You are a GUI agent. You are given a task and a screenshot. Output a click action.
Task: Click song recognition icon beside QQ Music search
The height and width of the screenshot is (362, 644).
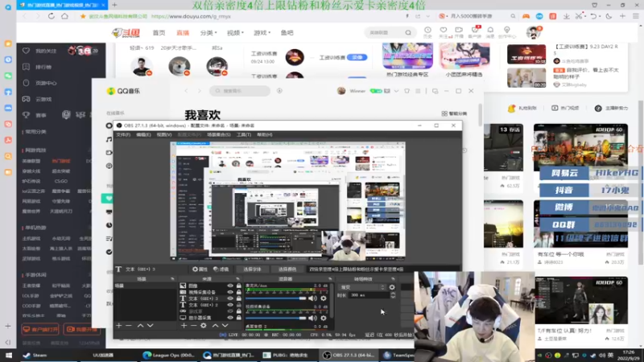279,91
